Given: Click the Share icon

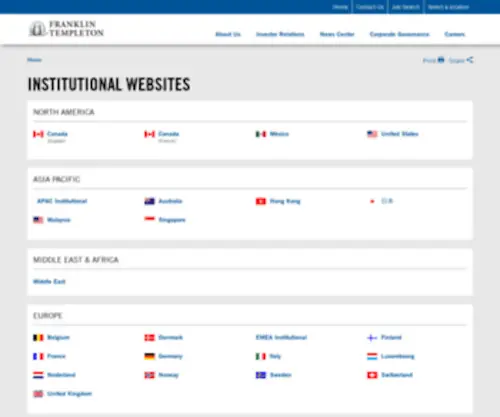Looking at the screenshot, I should point(470,60).
